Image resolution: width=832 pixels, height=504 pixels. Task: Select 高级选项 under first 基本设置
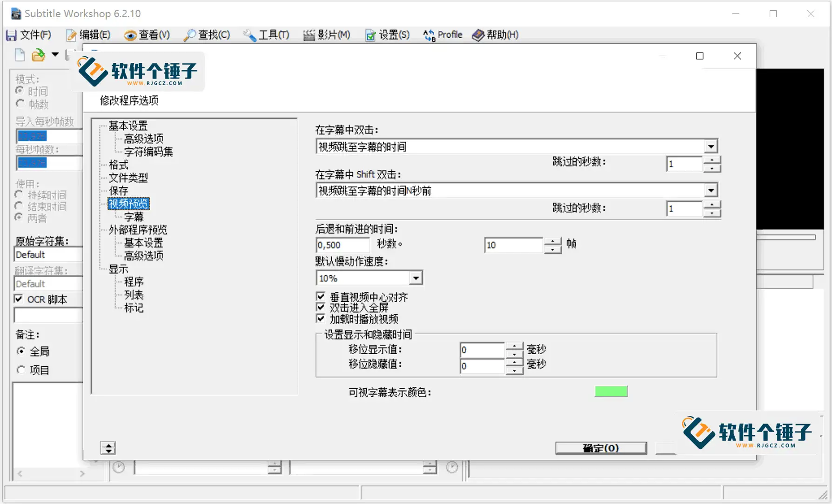[x=144, y=139]
